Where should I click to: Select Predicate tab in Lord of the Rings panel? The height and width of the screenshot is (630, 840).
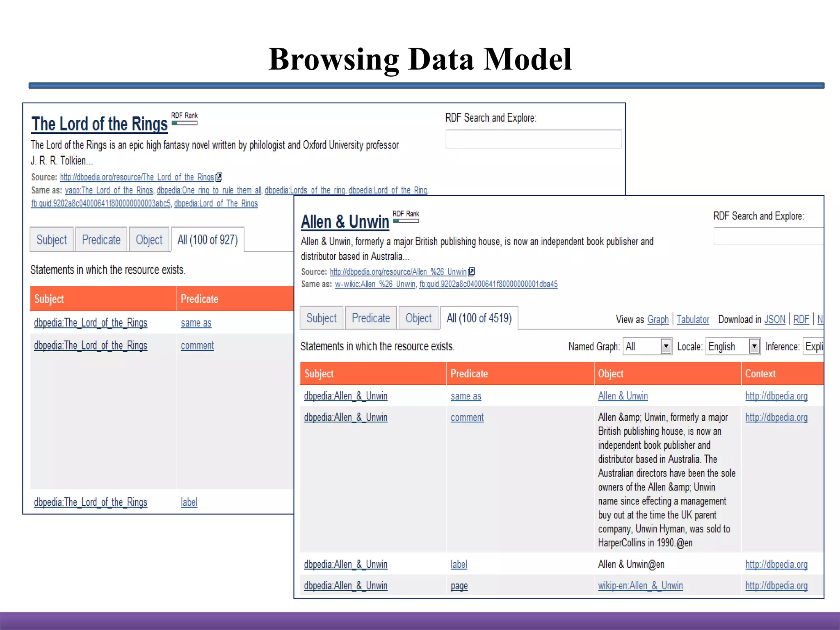coord(101,240)
